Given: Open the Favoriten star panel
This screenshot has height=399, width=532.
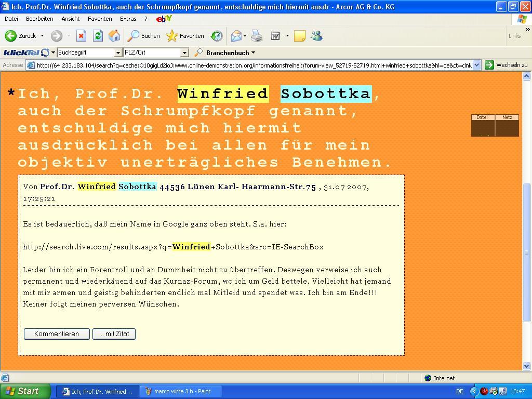Looking at the screenshot, I should [185, 36].
